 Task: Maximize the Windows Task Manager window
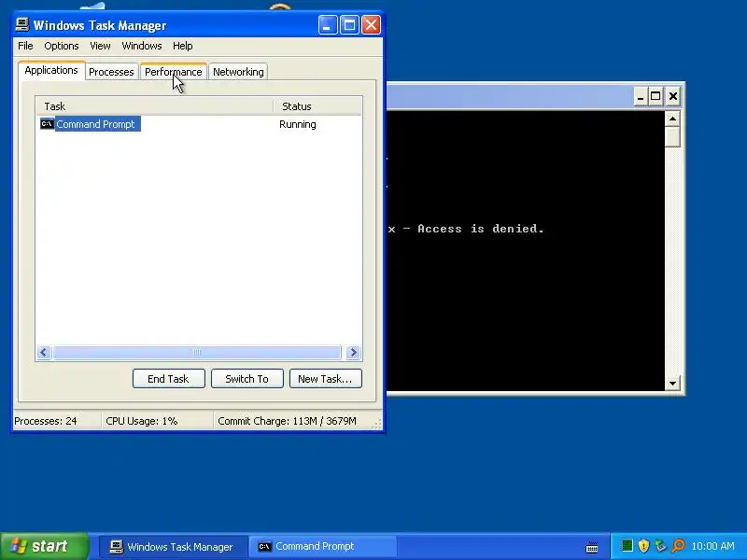coord(349,25)
